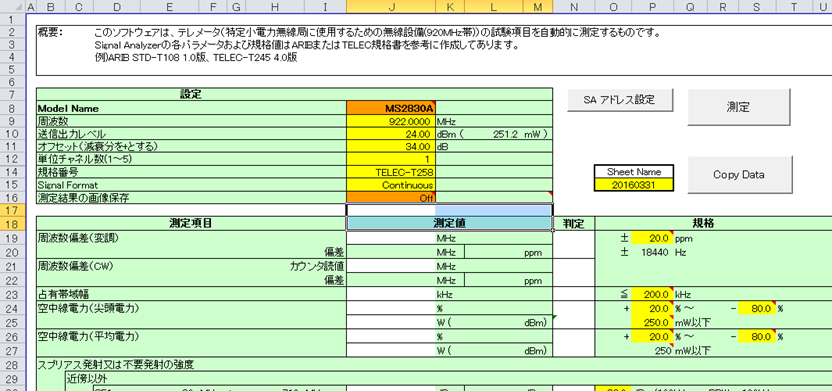The image size is (832, 391).
Task: Select the Off image save cell
Action: pos(391,198)
